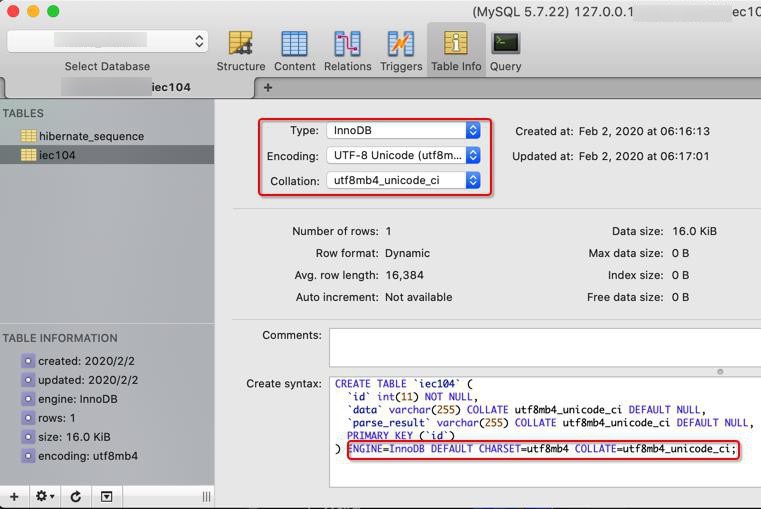Viewport: 761px width, 509px height.
Task: Close the window with red button
Action: 13,11
